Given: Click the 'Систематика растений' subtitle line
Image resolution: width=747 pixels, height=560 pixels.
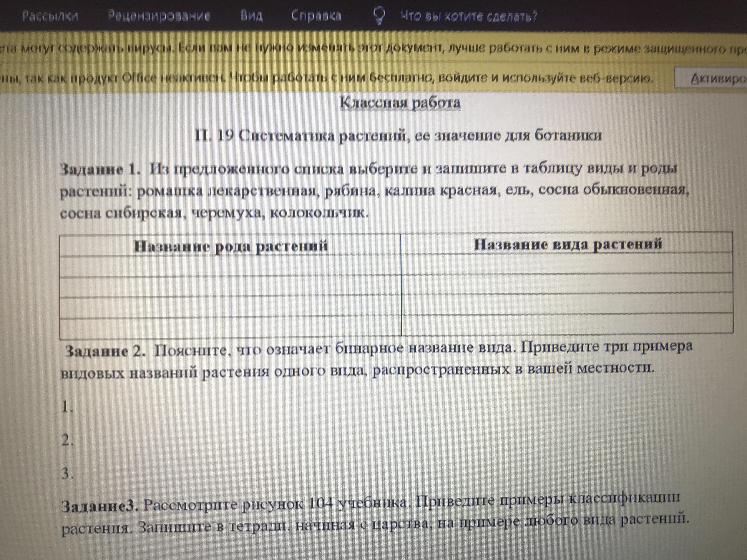Looking at the screenshot, I should (399, 136).
